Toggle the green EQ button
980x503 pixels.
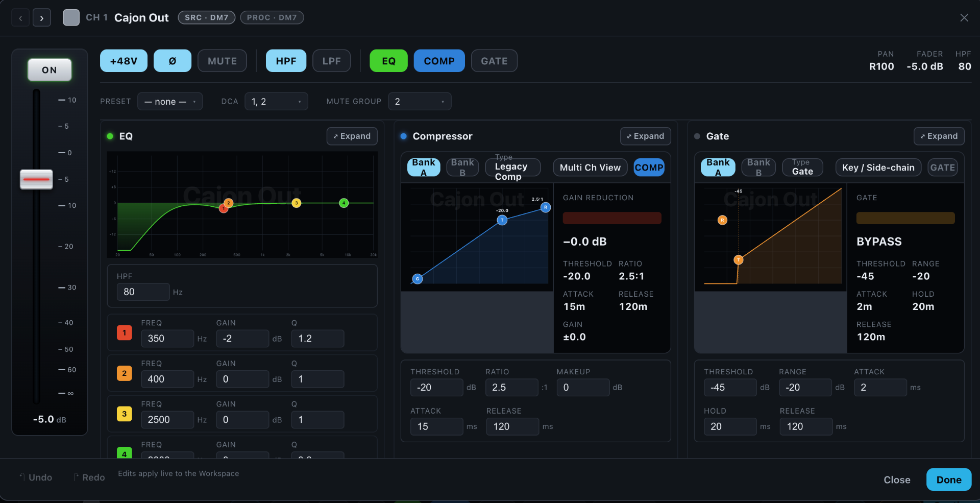tap(388, 61)
